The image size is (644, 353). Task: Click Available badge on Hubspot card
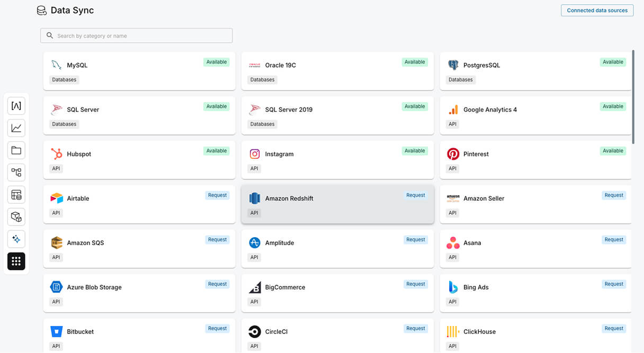217,151
